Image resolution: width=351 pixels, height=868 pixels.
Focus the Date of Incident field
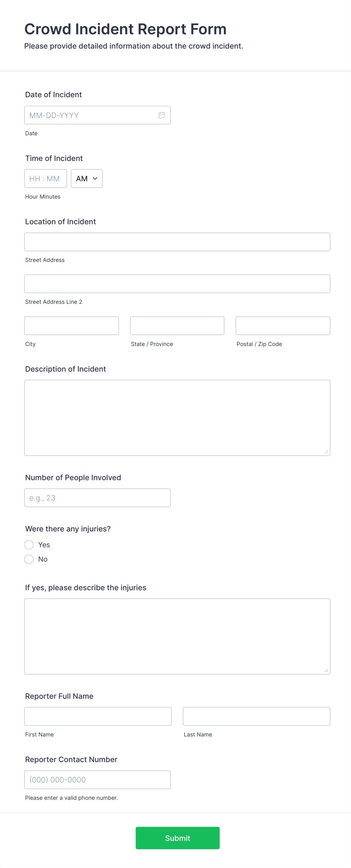tap(91, 115)
